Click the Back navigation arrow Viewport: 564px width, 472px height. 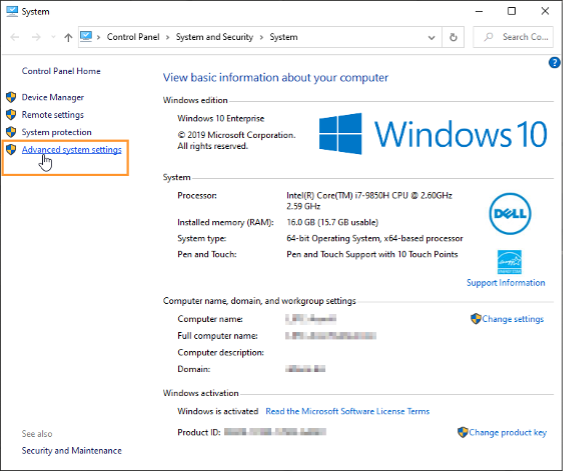pyautogui.click(x=15, y=37)
